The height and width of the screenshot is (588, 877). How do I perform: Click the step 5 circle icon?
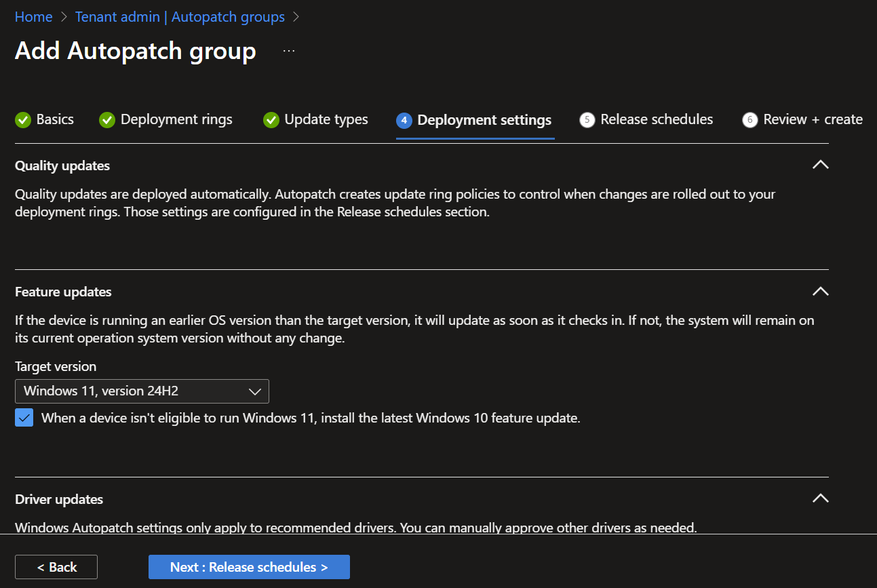tap(587, 120)
